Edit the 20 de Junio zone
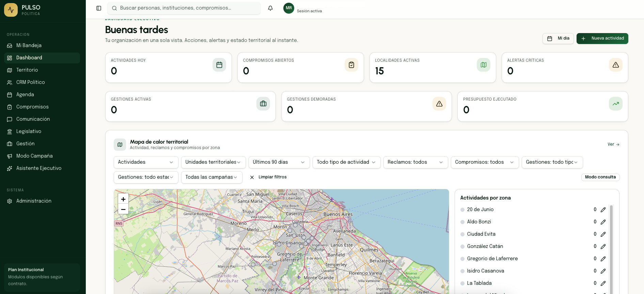Viewport: 644px width, 294px height. [x=603, y=210]
